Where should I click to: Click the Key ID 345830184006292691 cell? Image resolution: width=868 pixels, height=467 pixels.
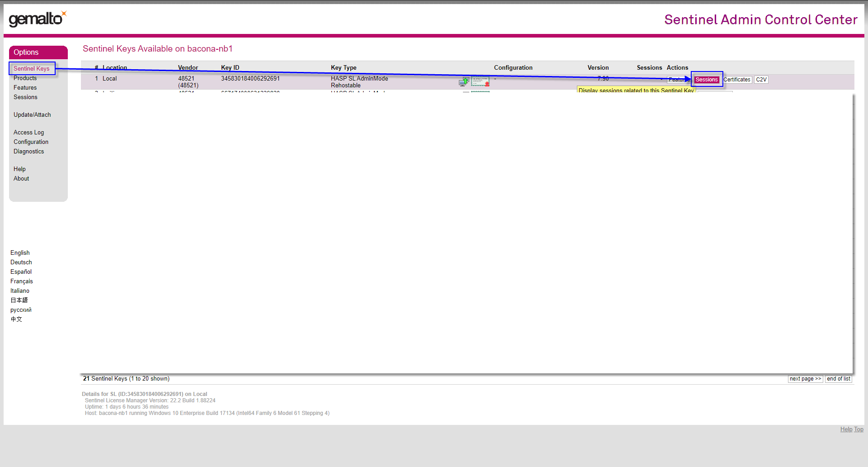(x=250, y=79)
